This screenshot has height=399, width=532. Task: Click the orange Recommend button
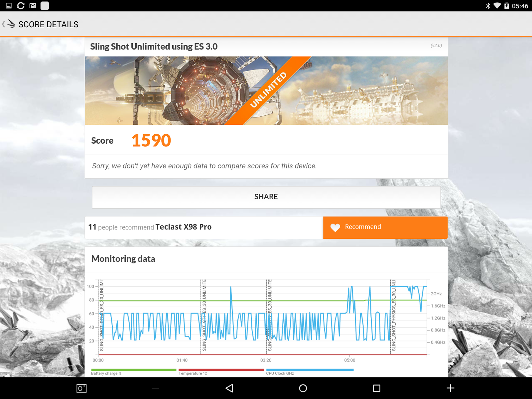[385, 227]
